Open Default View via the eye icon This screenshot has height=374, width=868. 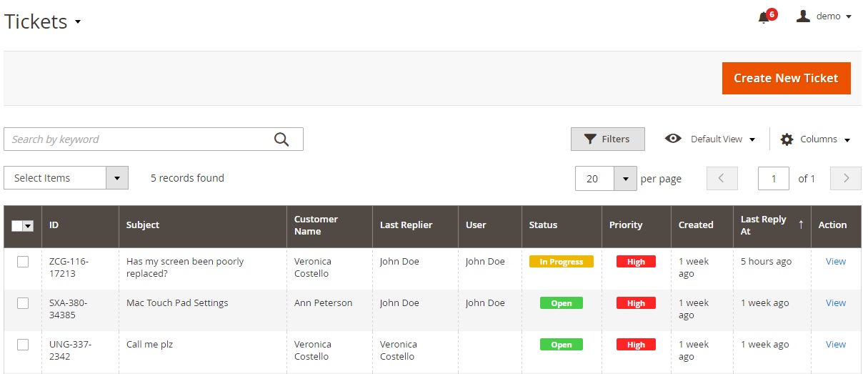tap(673, 139)
